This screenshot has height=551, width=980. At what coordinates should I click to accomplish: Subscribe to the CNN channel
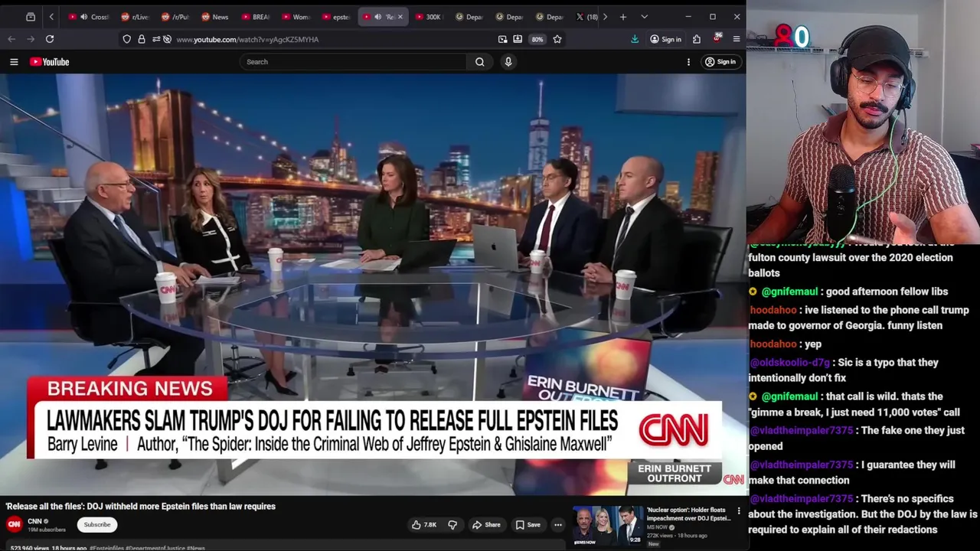tap(97, 525)
